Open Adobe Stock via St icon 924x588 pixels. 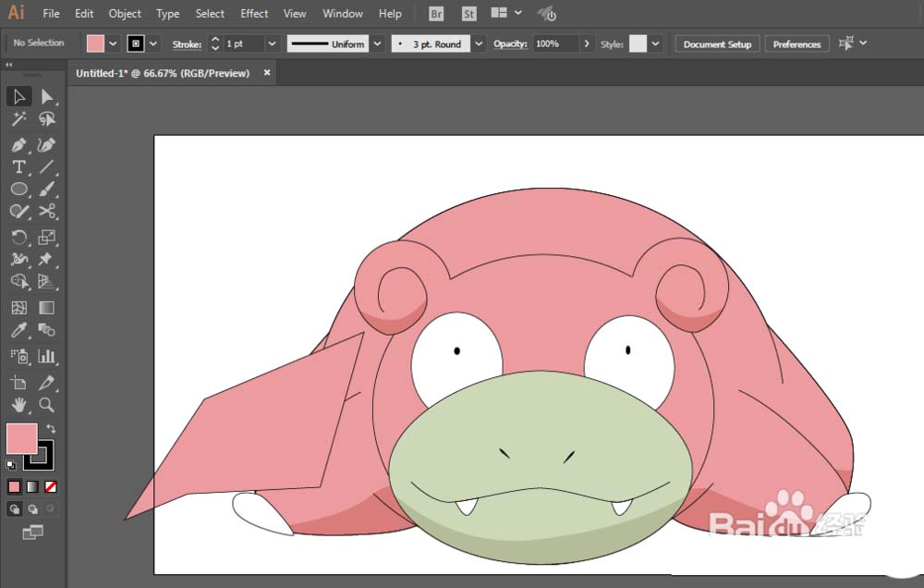(468, 14)
